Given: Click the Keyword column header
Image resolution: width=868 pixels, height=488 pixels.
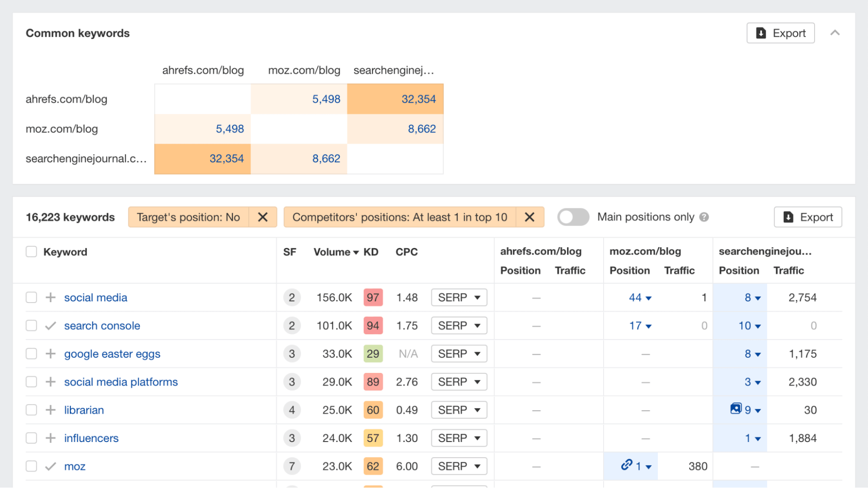Looking at the screenshot, I should 66,251.
